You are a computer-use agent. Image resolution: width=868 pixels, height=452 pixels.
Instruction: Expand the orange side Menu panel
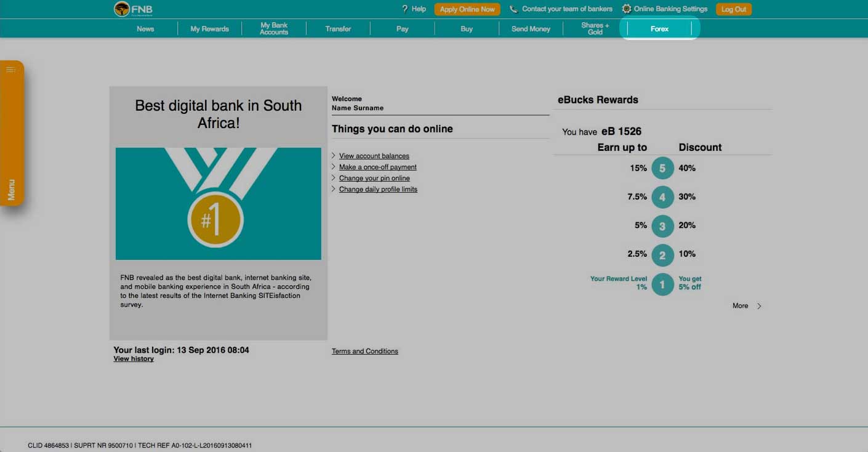coord(12,132)
